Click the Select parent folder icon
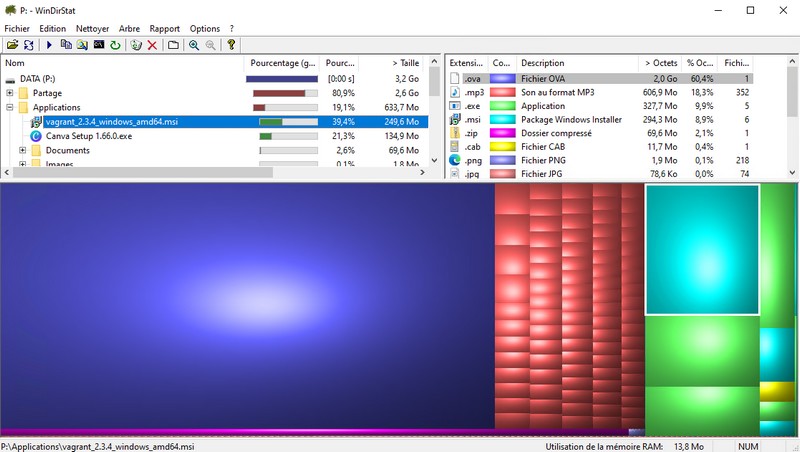The width and height of the screenshot is (800, 452). (173, 45)
